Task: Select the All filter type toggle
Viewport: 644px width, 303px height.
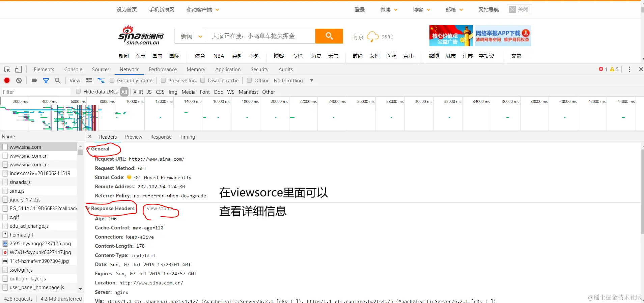Action: (124, 92)
